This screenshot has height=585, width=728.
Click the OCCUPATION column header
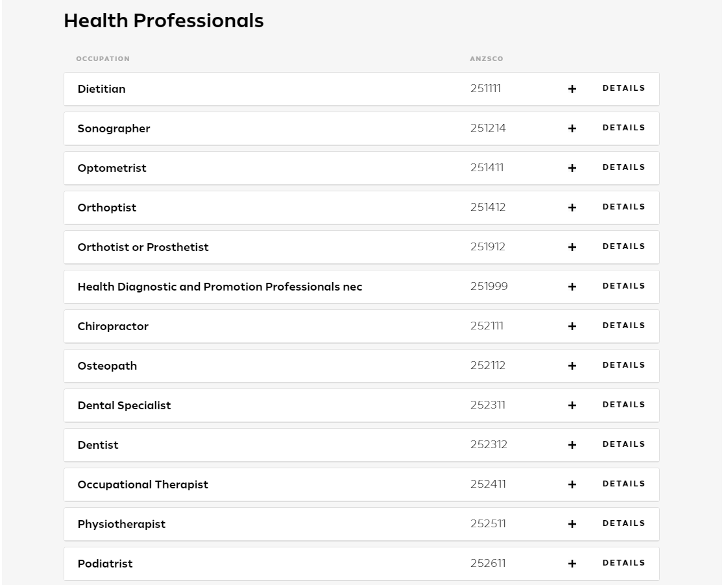pos(103,58)
